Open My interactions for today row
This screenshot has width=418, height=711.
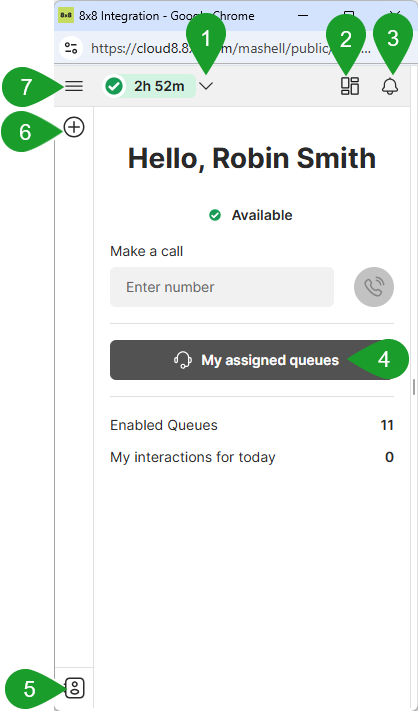point(252,457)
